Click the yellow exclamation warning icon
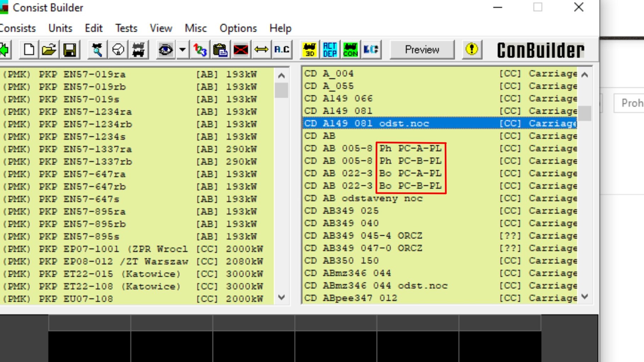 coord(472,49)
